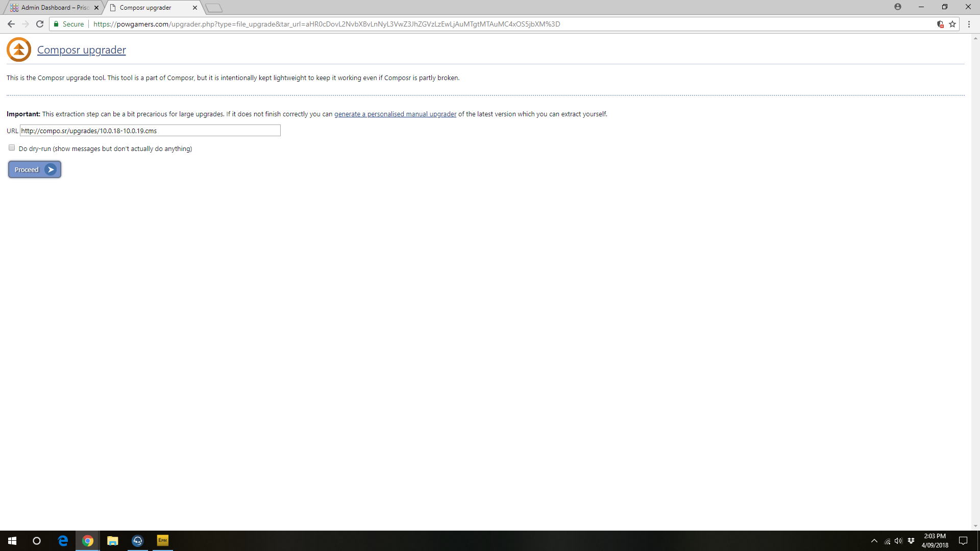Show hidden system tray icons chevron
Image resolution: width=980 pixels, height=551 pixels.
[x=874, y=541]
